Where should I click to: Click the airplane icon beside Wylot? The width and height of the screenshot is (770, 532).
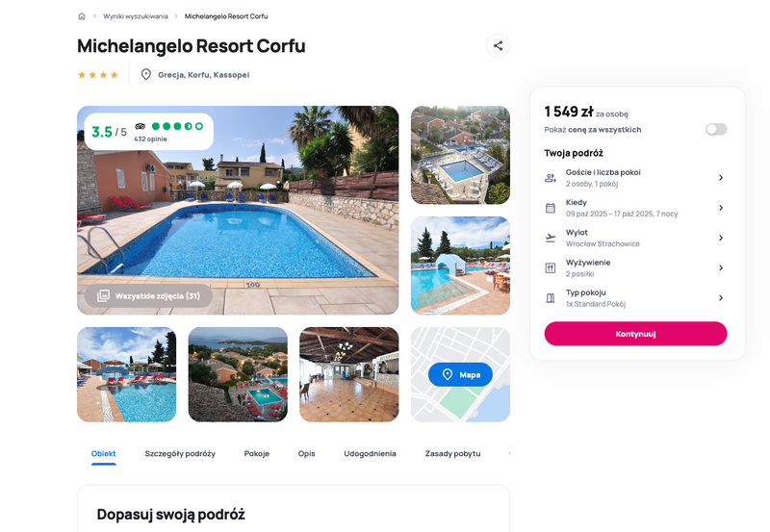551,238
